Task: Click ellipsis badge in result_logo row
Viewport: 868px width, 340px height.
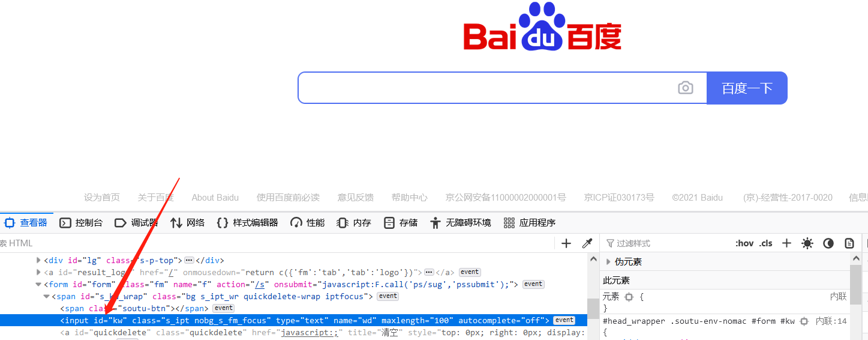Action: click(x=429, y=272)
